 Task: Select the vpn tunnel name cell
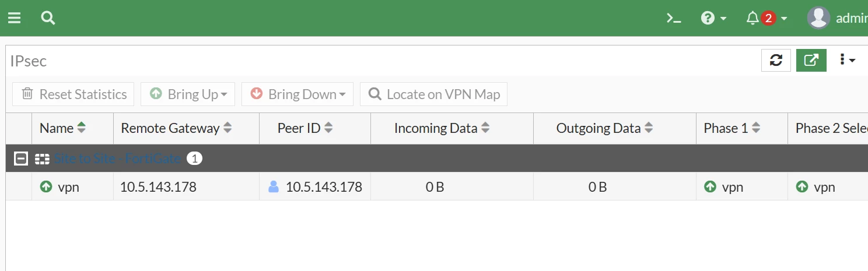72,186
